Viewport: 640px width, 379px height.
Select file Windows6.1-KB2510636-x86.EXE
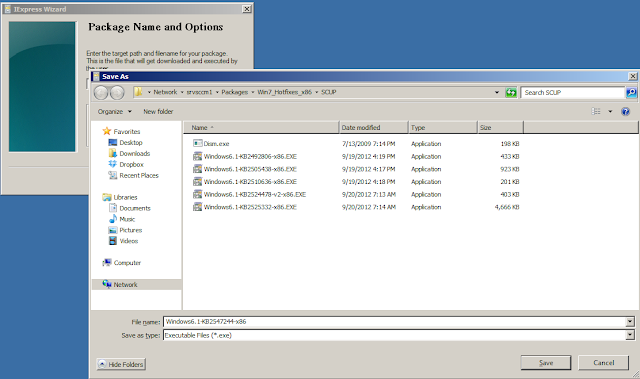point(250,182)
